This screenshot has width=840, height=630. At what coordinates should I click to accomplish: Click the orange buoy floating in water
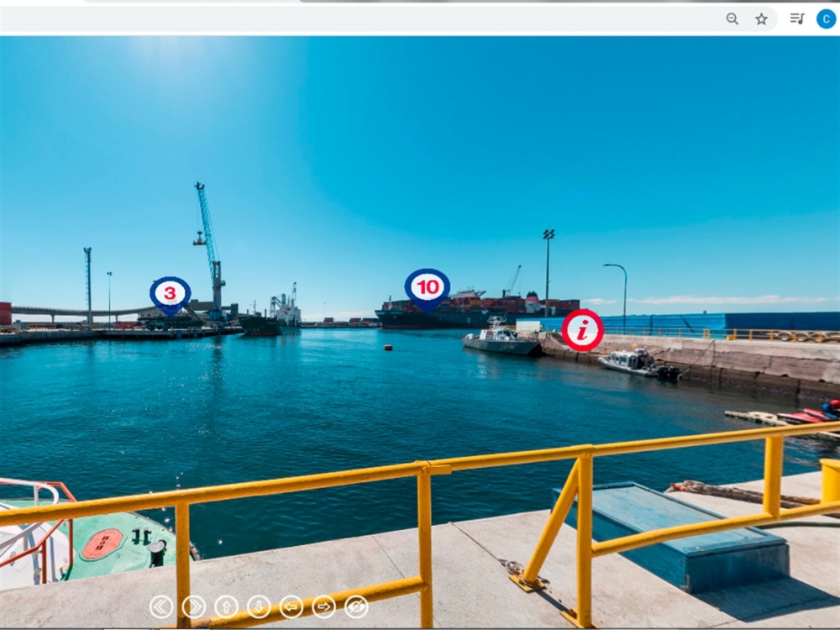pos(387,347)
